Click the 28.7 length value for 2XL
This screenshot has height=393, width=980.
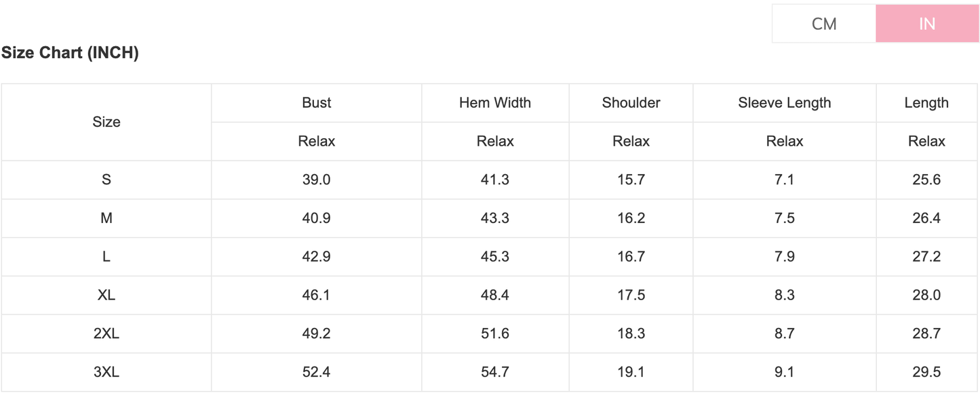tap(926, 333)
